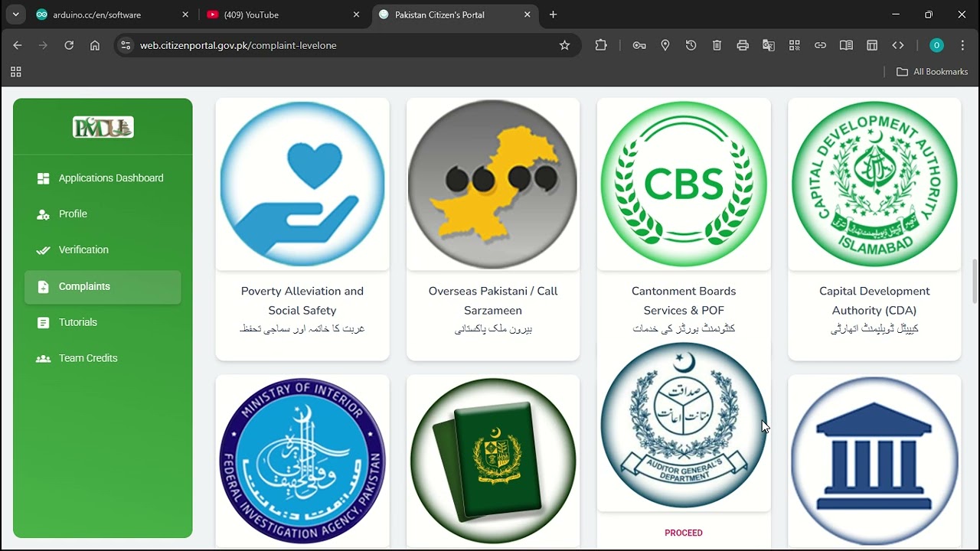This screenshot has height=551, width=980.
Task: Open the Chrome three-dot menu
Action: pyautogui.click(x=962, y=45)
